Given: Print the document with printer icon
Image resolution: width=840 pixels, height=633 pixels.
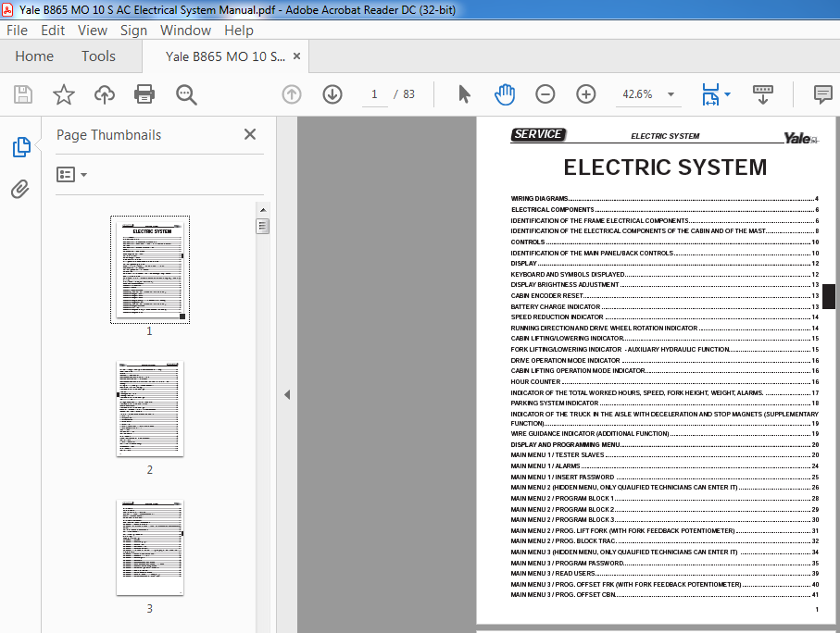Looking at the screenshot, I should point(144,94).
